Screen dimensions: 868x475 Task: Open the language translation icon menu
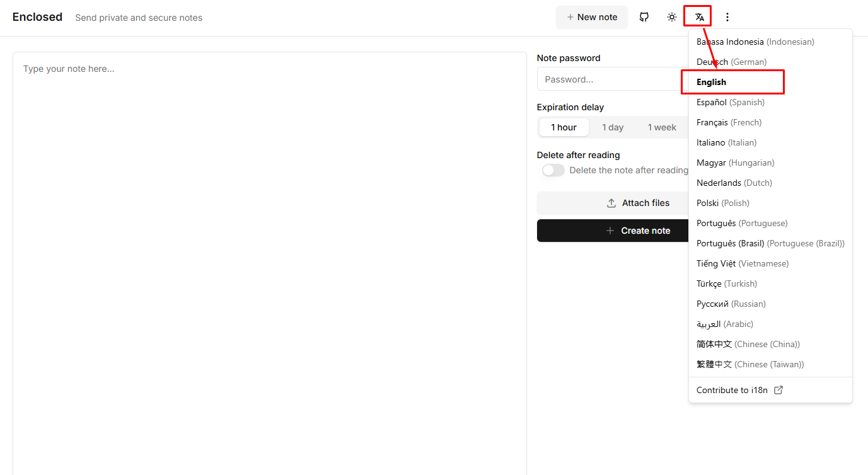pos(700,17)
